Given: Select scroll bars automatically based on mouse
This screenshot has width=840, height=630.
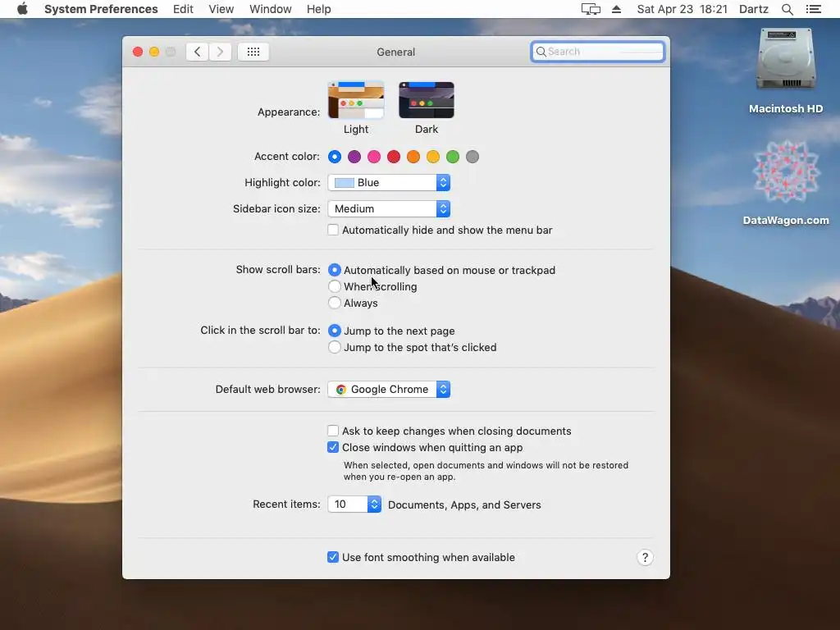Looking at the screenshot, I should (335, 270).
